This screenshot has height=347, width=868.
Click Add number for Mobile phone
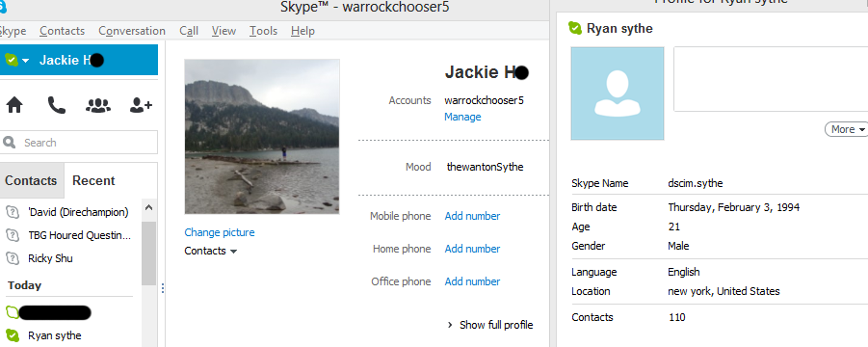(472, 216)
